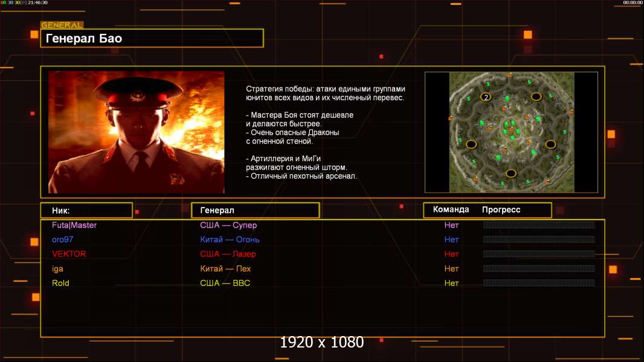Click the start position marker numbered 2
Image resolution: width=644 pixels, height=362 pixels.
pyautogui.click(x=486, y=97)
